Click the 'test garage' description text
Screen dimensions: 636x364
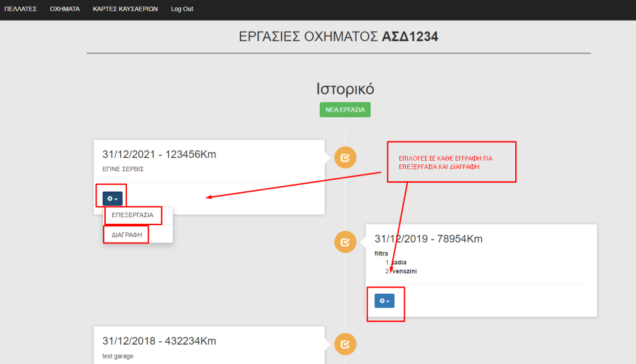[118, 356]
